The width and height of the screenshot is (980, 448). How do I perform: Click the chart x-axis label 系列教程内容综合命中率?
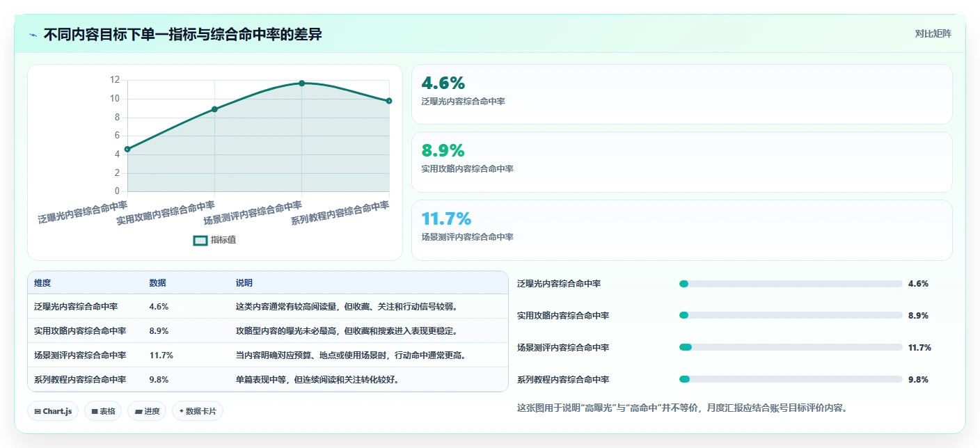pyautogui.click(x=340, y=212)
